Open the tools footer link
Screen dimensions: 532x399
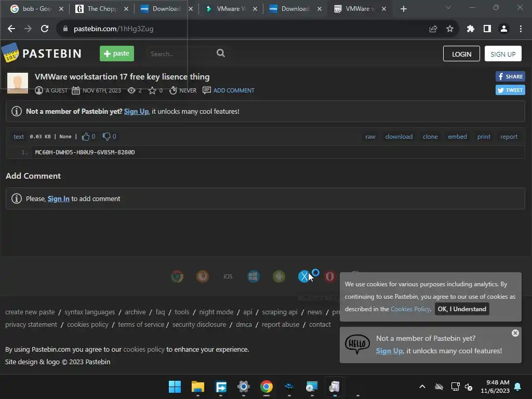tap(182, 312)
